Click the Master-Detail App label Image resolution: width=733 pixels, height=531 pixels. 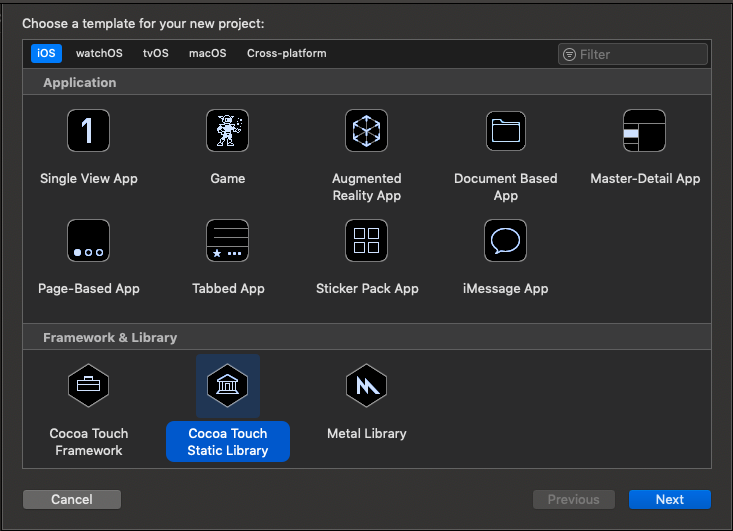pos(645,179)
